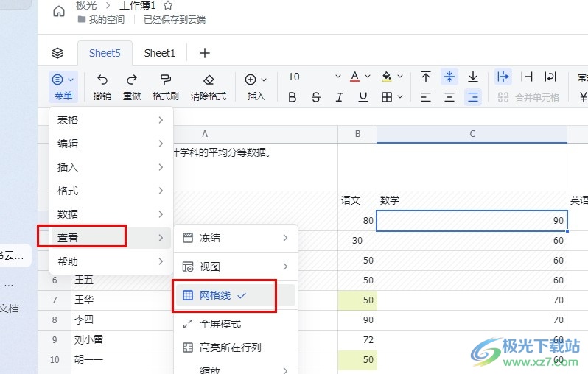The height and width of the screenshot is (374, 588).
Task: Star the 工作簿1 workbook as favorite
Action: coord(168,5)
